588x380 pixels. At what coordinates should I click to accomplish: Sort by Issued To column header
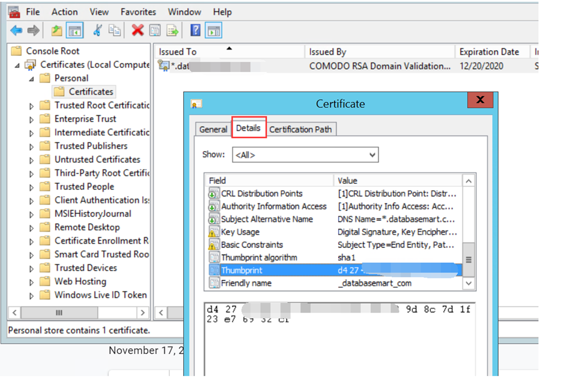(229, 52)
